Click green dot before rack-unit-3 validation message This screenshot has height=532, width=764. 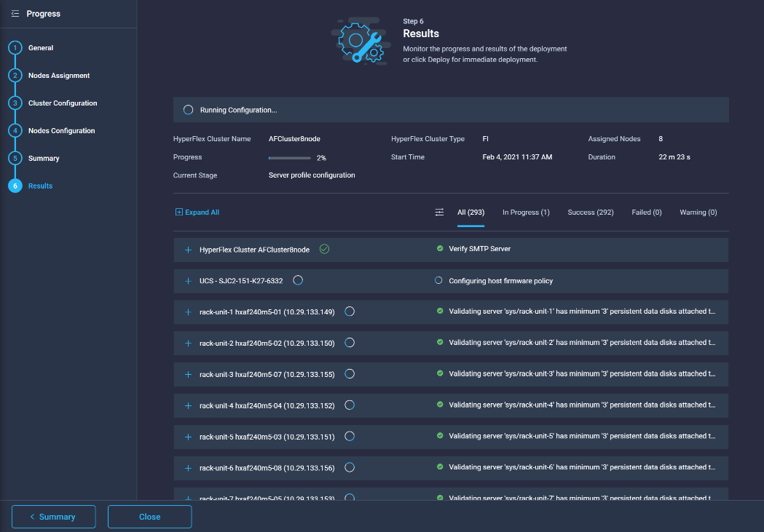440,373
